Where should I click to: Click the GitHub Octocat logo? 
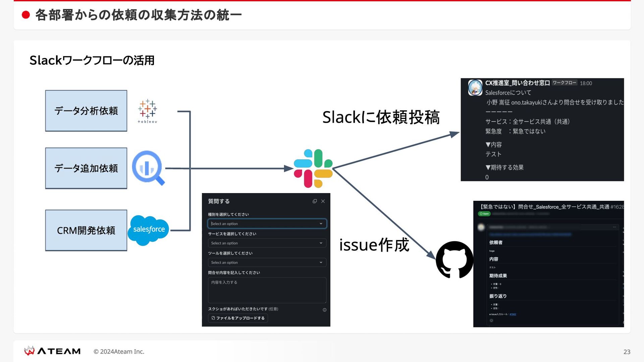454,260
